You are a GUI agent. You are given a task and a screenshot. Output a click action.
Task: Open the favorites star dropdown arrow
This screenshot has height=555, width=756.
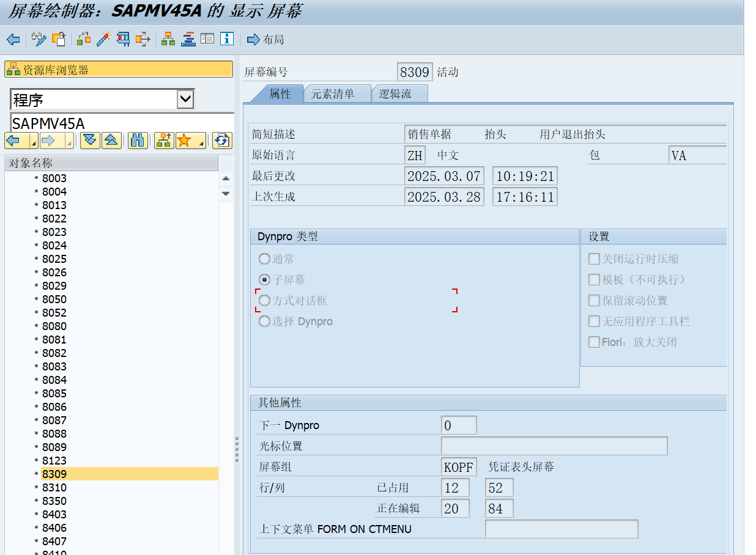click(x=201, y=145)
